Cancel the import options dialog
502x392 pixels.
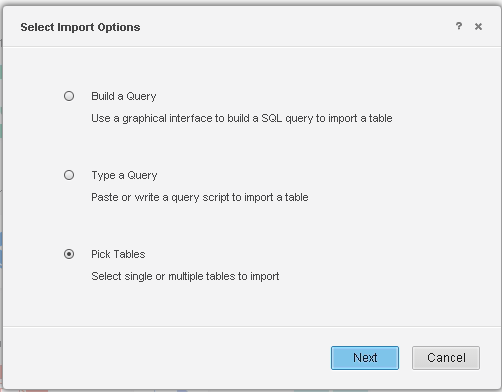point(446,358)
